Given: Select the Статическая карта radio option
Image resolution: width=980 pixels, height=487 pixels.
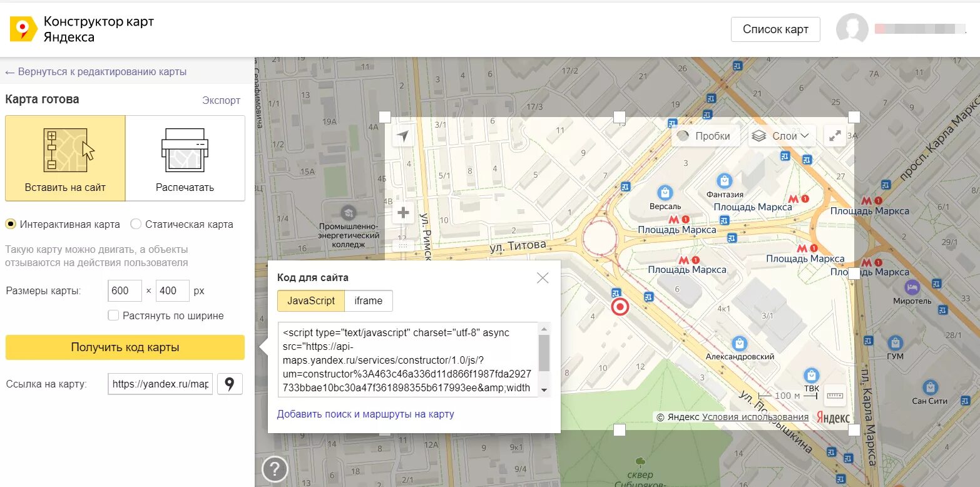Looking at the screenshot, I should pyautogui.click(x=136, y=224).
